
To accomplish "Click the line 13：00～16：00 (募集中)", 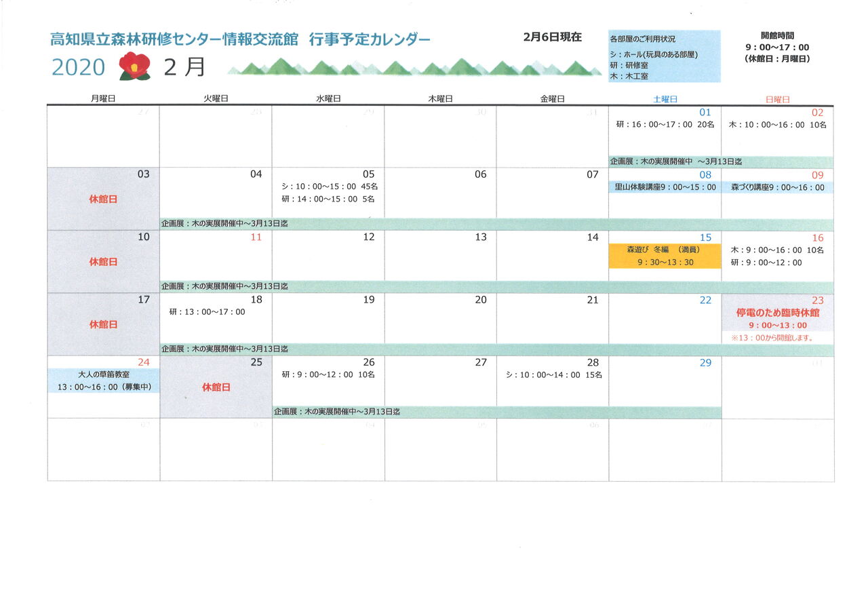I will (x=104, y=387).
